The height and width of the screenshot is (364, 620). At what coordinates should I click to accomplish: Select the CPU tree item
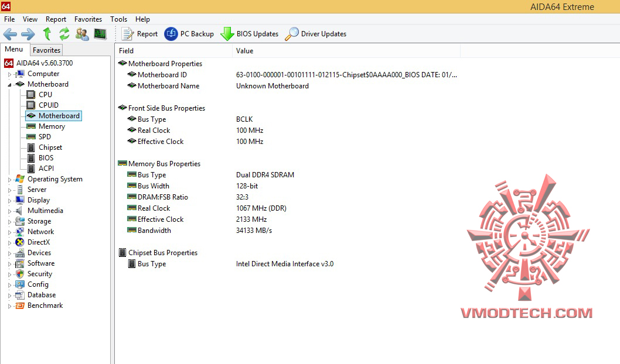coord(45,95)
